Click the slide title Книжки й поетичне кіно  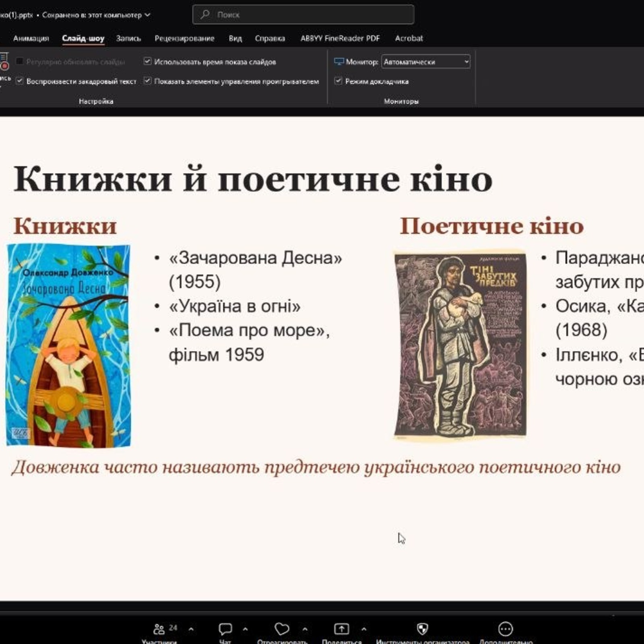(x=253, y=179)
